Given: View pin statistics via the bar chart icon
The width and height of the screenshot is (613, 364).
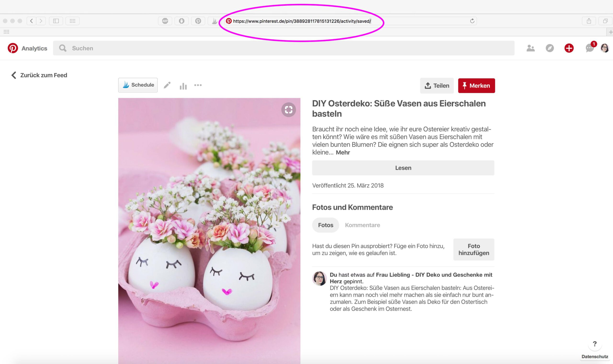Looking at the screenshot, I should [x=183, y=85].
